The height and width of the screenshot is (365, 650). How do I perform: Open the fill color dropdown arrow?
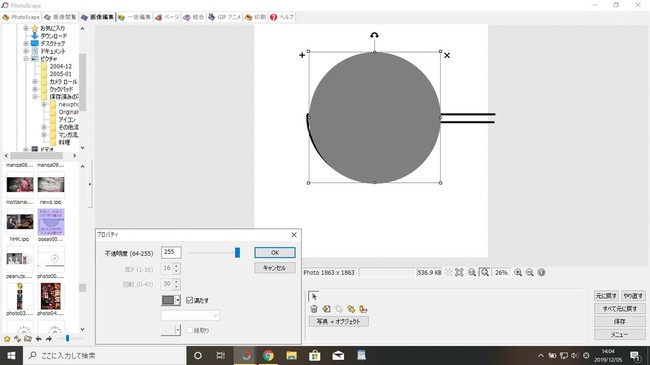(x=177, y=300)
